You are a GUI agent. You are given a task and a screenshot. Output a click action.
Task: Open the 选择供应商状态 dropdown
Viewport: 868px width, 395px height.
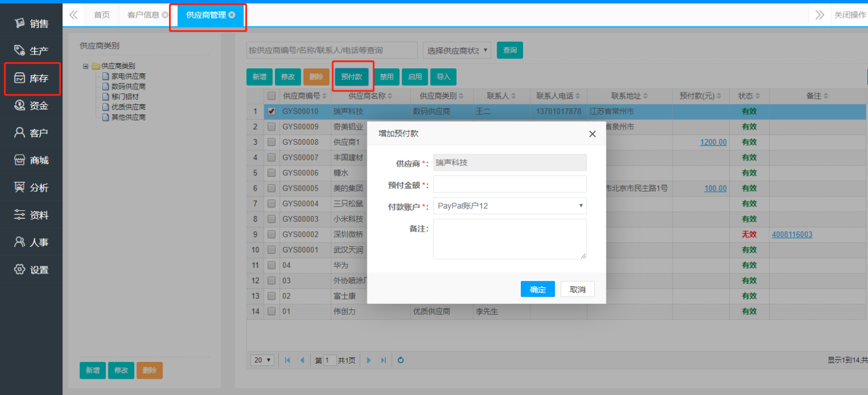(x=457, y=50)
